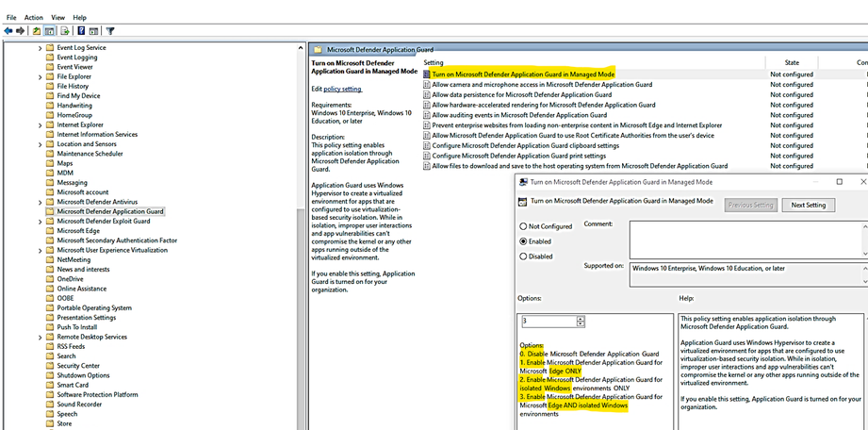Screen dimensions: 868x430
Task: Click the policy icon beside 'Configure print settings'
Action: (427, 156)
